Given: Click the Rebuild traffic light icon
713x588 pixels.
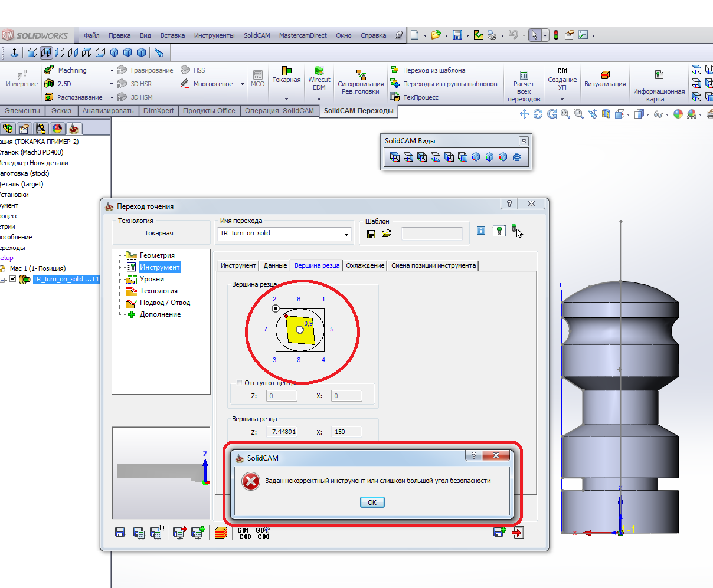Looking at the screenshot, I should [556, 35].
